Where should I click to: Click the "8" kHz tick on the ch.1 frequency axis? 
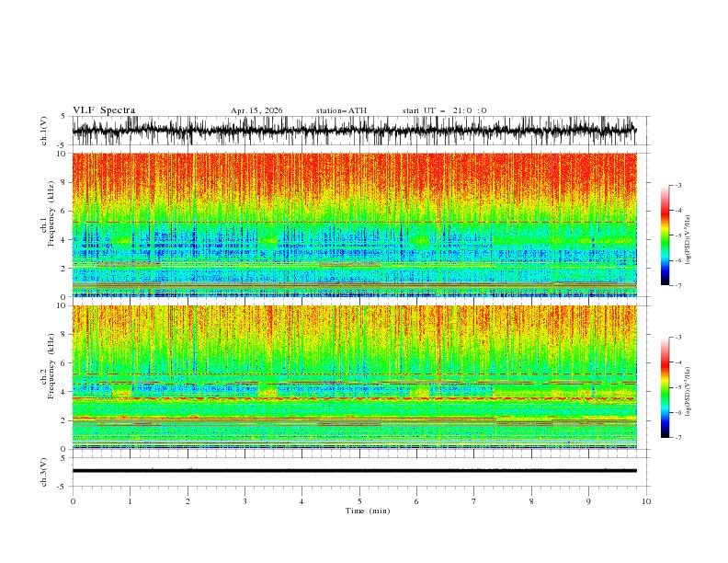point(63,182)
